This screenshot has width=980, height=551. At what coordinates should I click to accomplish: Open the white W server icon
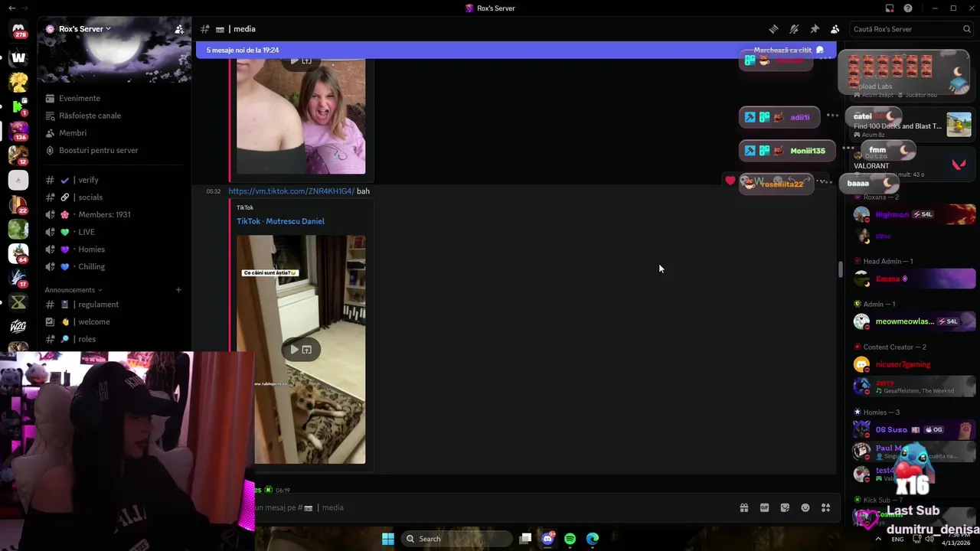pyautogui.click(x=18, y=57)
